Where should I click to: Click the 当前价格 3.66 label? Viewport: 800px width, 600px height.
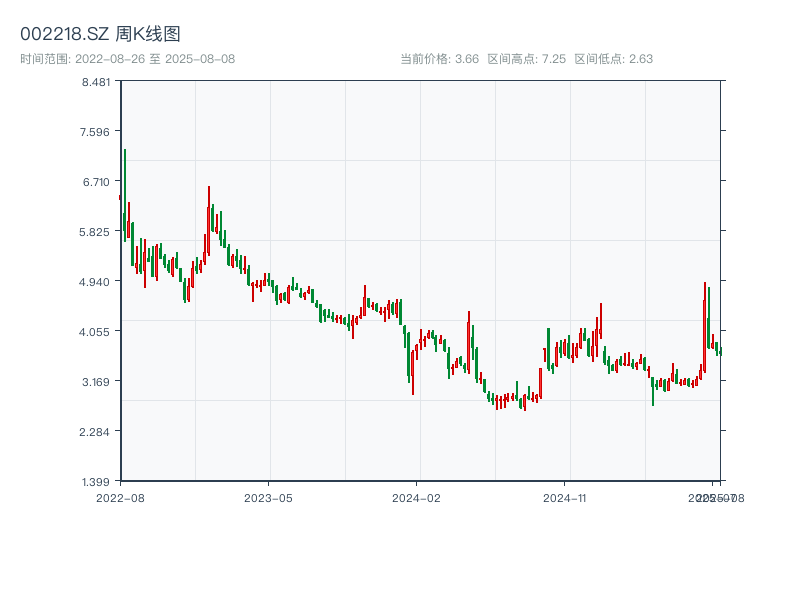(440, 59)
